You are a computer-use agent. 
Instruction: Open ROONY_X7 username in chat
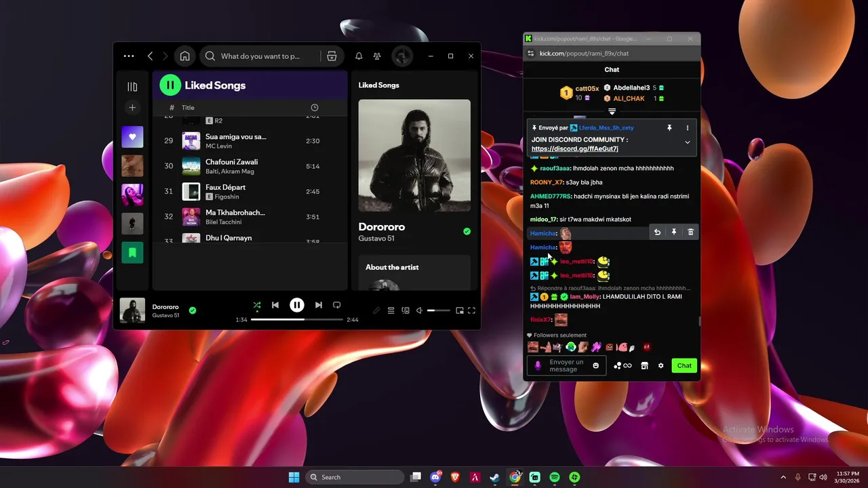pyautogui.click(x=546, y=182)
